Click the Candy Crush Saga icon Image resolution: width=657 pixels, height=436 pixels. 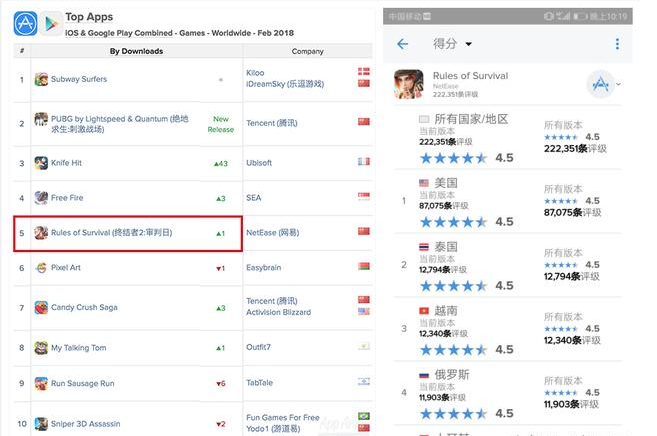pos(41,307)
